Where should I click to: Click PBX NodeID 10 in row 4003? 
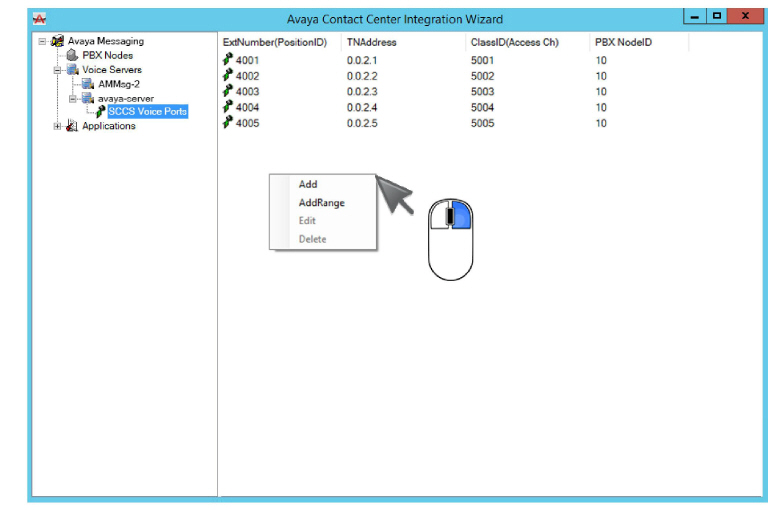(x=601, y=92)
